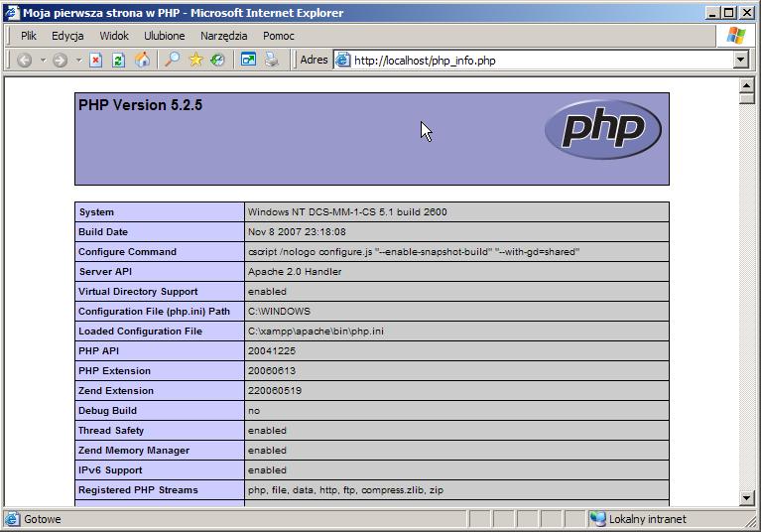
Task: Select the 'IPv6 Support' label
Action: click(110, 470)
